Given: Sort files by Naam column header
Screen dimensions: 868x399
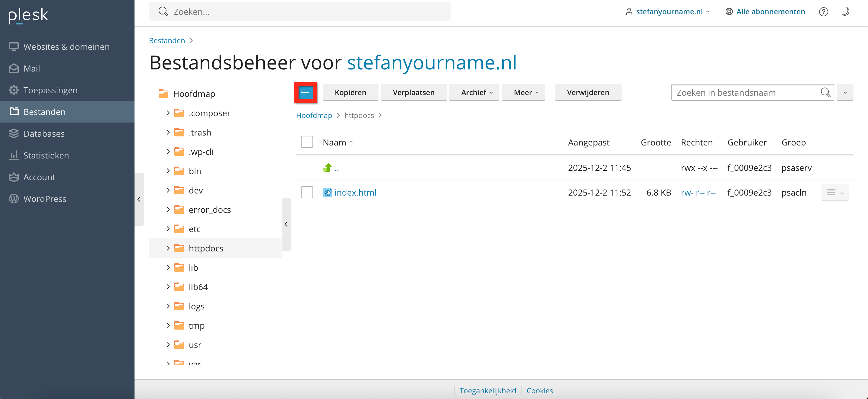Looking at the screenshot, I should 334,143.
